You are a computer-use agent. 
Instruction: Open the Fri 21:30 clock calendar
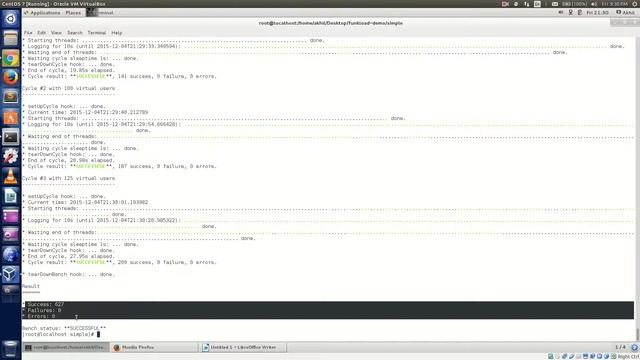[597, 13]
